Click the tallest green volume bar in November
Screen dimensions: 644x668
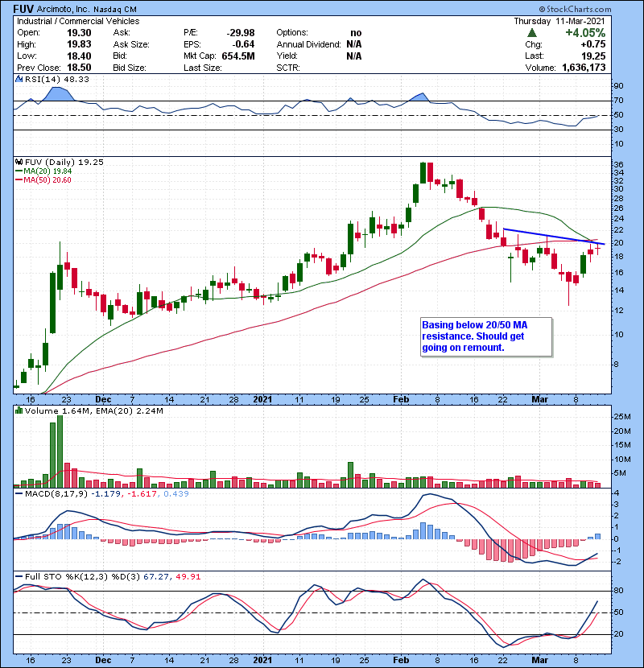[x=60, y=452]
